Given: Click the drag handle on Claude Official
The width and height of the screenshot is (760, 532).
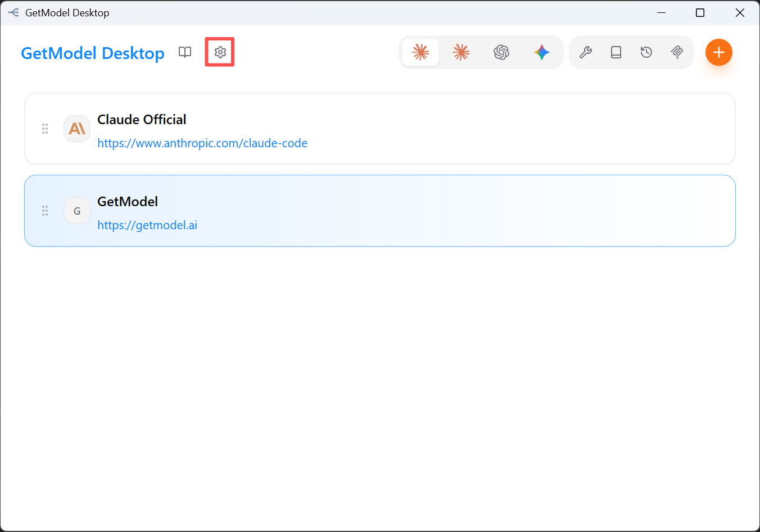Looking at the screenshot, I should (45, 129).
